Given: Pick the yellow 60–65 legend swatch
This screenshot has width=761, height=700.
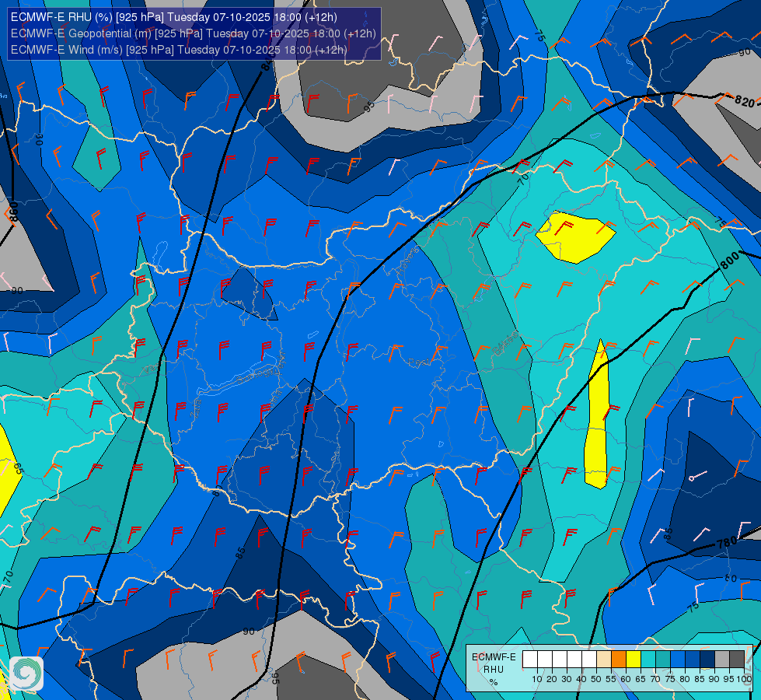Looking at the screenshot, I should (634, 659).
